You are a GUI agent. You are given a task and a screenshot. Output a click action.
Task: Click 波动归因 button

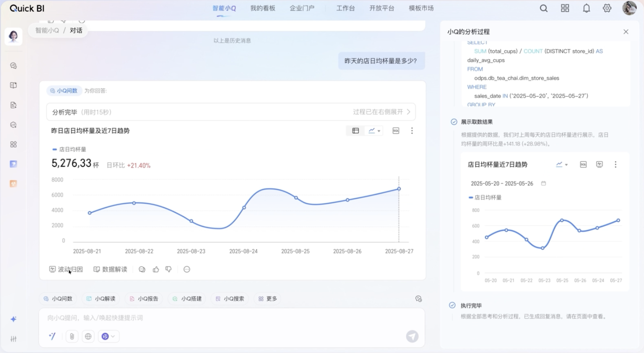[66, 270]
